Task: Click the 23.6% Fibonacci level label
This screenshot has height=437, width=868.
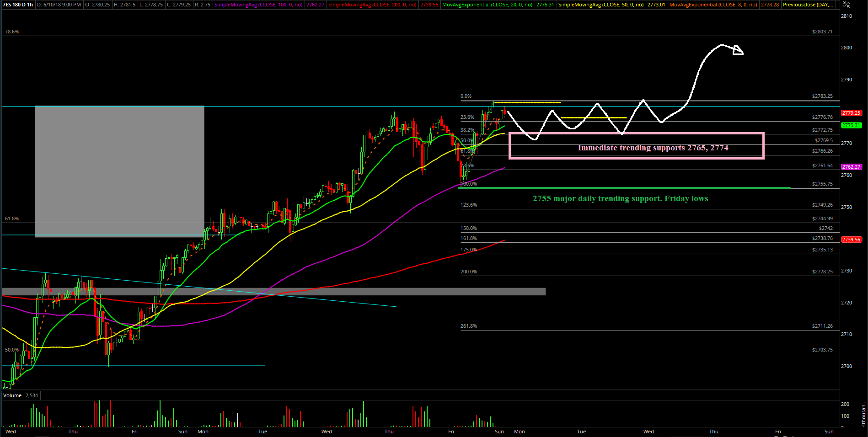Action: point(467,117)
